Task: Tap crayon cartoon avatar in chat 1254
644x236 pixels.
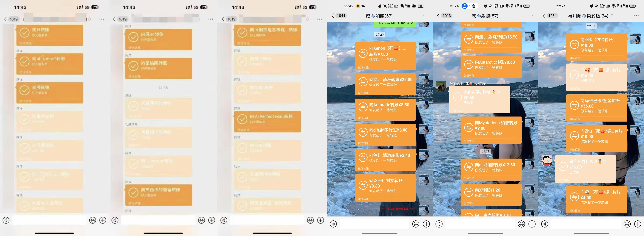Action: pos(547,161)
